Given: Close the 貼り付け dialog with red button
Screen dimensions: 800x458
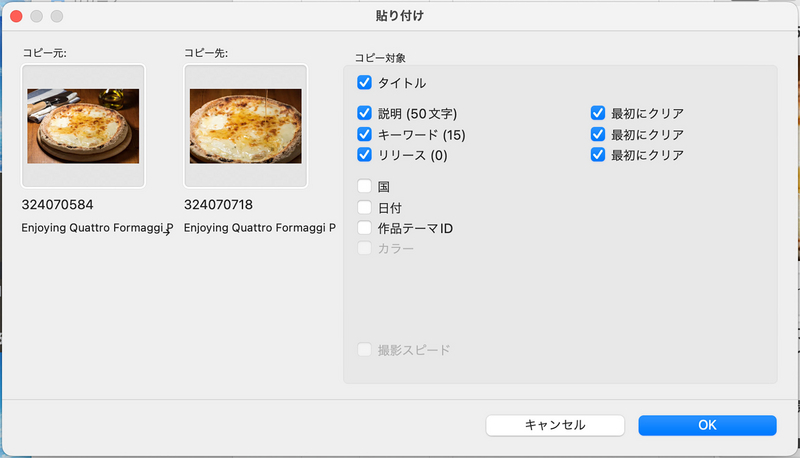Looking at the screenshot, I should point(16,16).
